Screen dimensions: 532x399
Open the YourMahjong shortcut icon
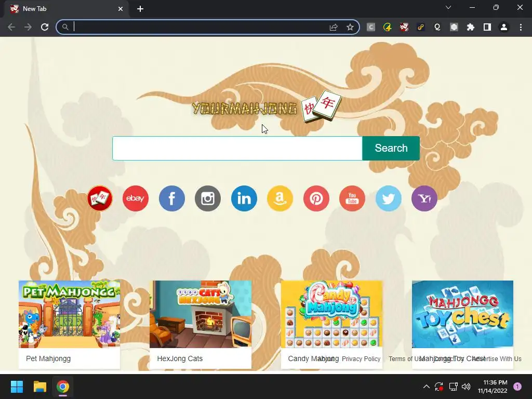coord(99,198)
